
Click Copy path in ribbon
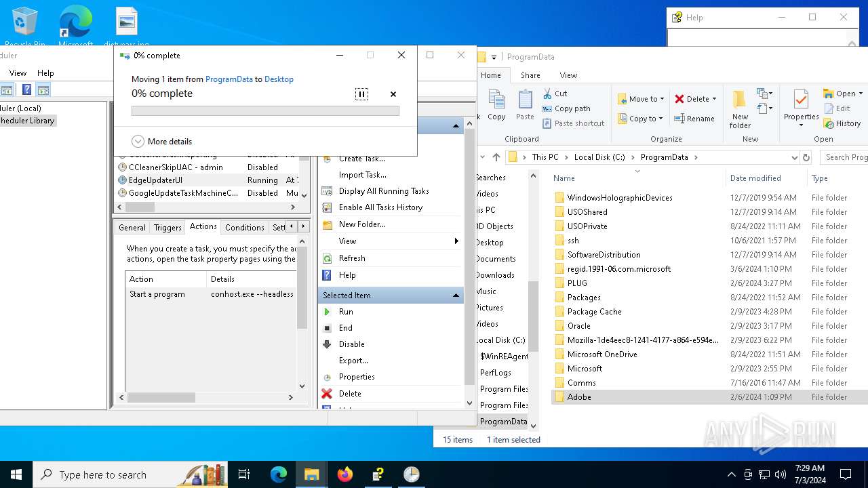[x=566, y=108]
